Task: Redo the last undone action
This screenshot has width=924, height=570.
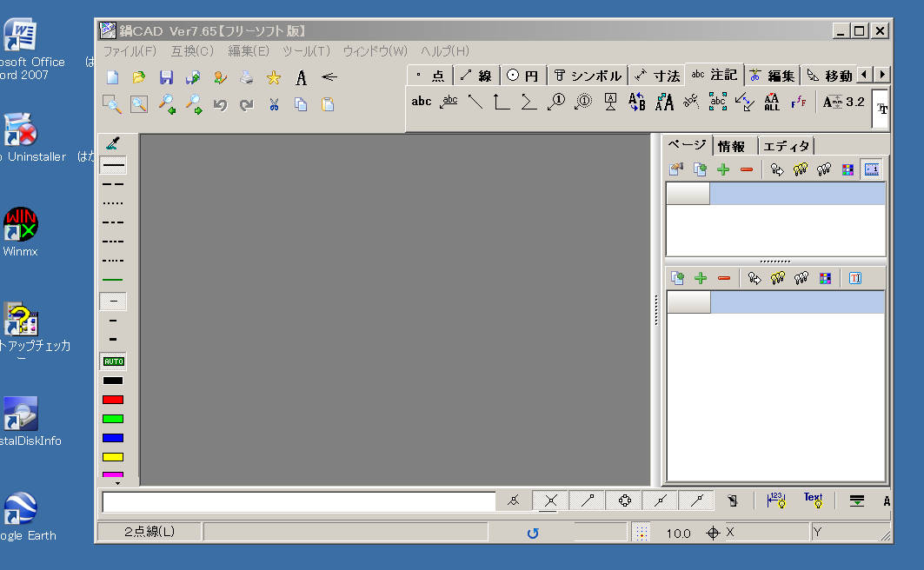Action: click(x=247, y=105)
